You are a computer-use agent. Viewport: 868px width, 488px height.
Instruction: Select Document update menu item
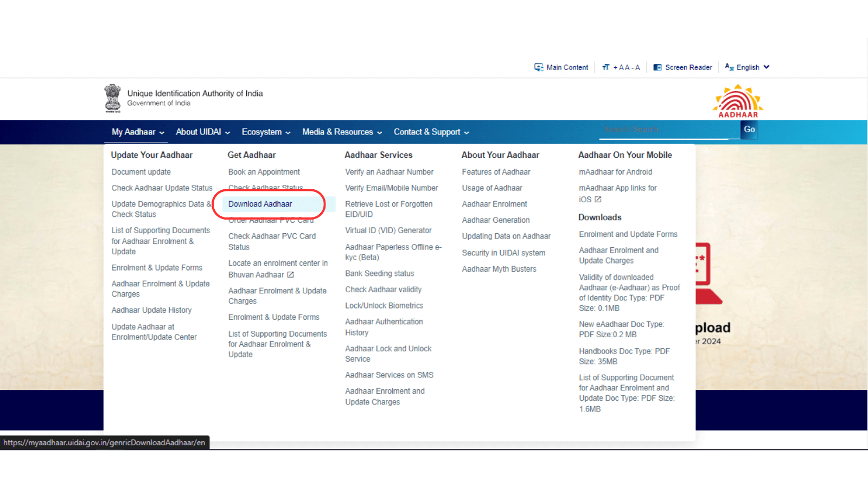(x=141, y=172)
